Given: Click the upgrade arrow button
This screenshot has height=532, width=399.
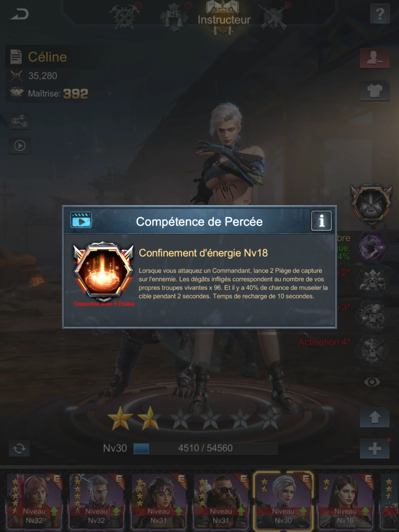Looking at the screenshot, I should (375, 417).
